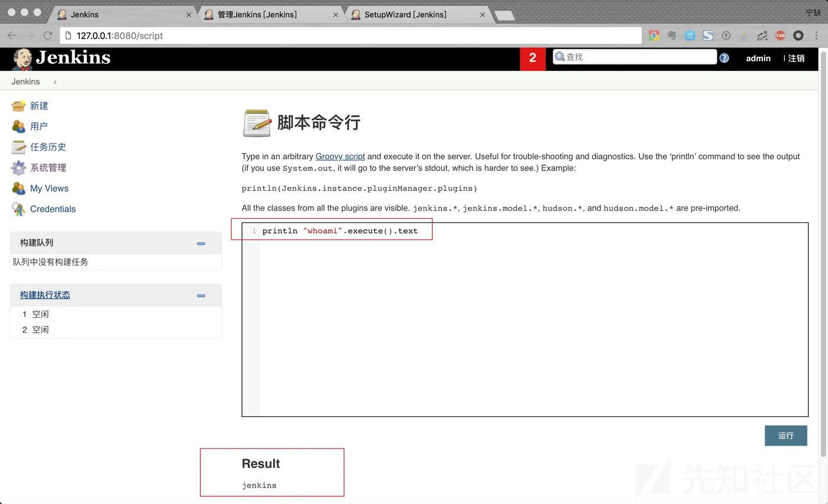
Task: Click the blue S extension icon
Action: pos(708,35)
